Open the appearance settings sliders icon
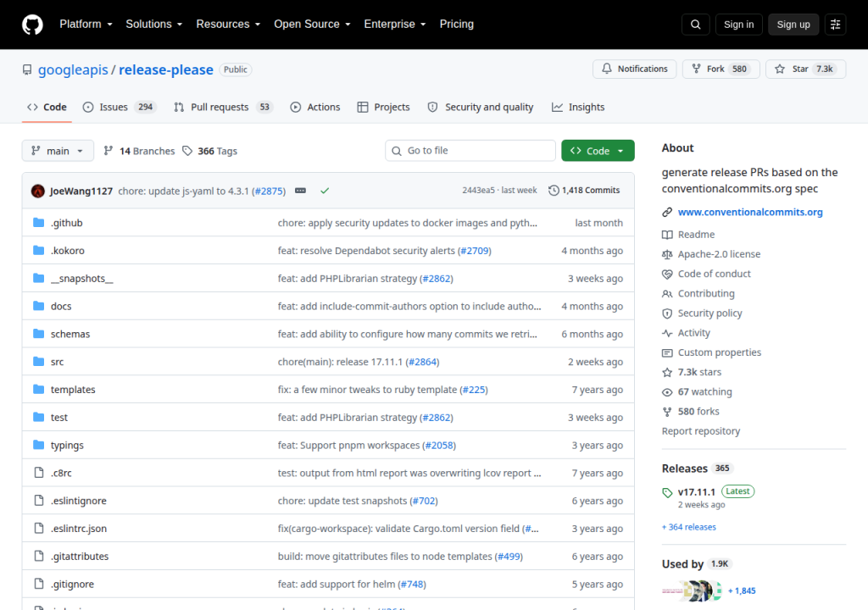Viewport: 868px width, 610px height. [835, 25]
